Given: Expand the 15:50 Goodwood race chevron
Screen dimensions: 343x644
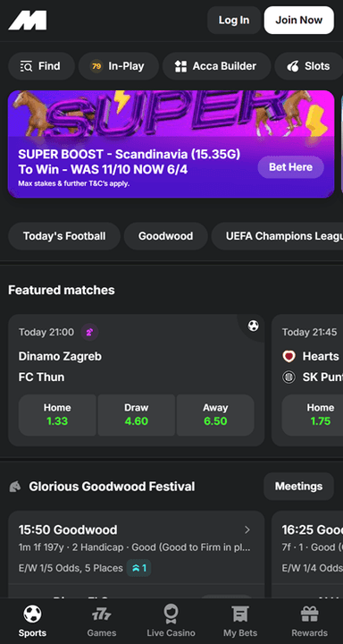Looking at the screenshot, I should pyautogui.click(x=247, y=530).
